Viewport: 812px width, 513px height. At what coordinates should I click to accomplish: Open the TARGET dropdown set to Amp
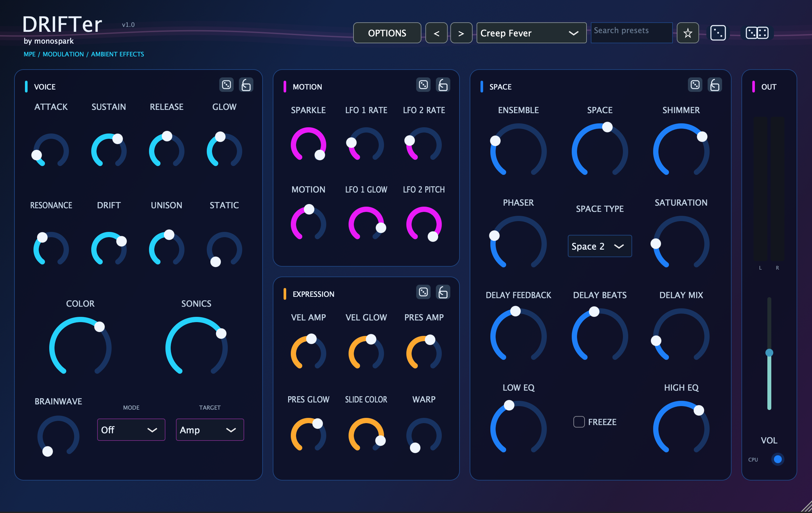click(x=210, y=430)
